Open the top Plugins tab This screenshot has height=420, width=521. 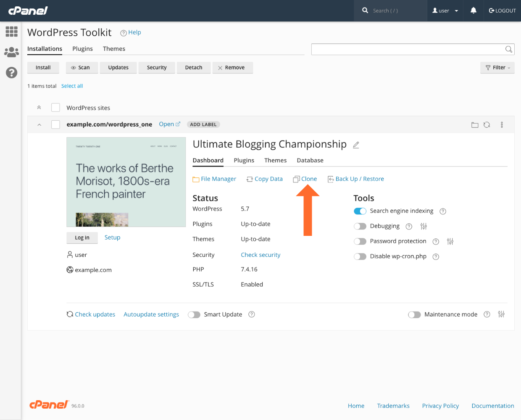[82, 49]
